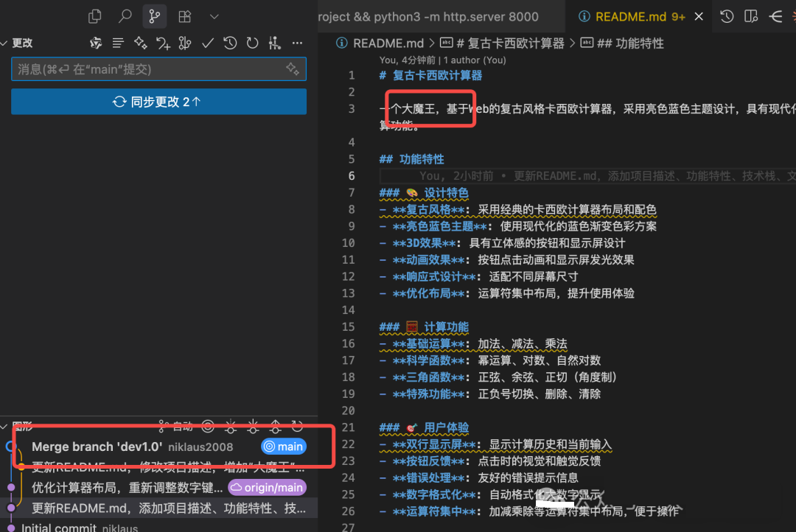796x532 pixels.
Task: Open history via clock icon in 更改 toolbar
Action: 230,43
